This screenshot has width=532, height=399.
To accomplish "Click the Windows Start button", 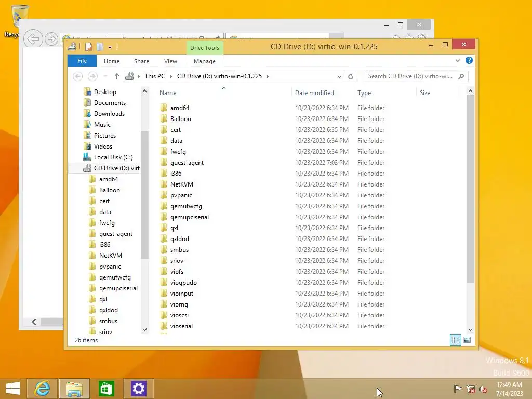I will pyautogui.click(x=13, y=389).
